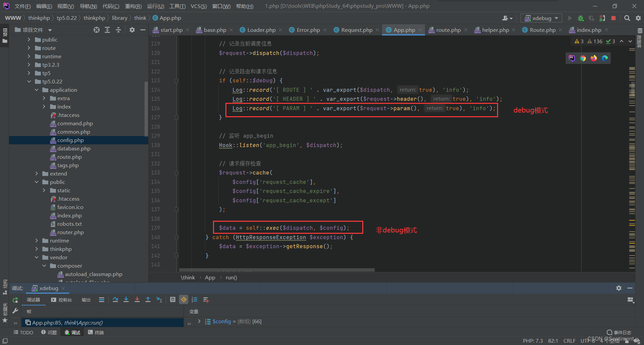
Task: Toggle fold at line 123 if block
Action: coord(176,81)
